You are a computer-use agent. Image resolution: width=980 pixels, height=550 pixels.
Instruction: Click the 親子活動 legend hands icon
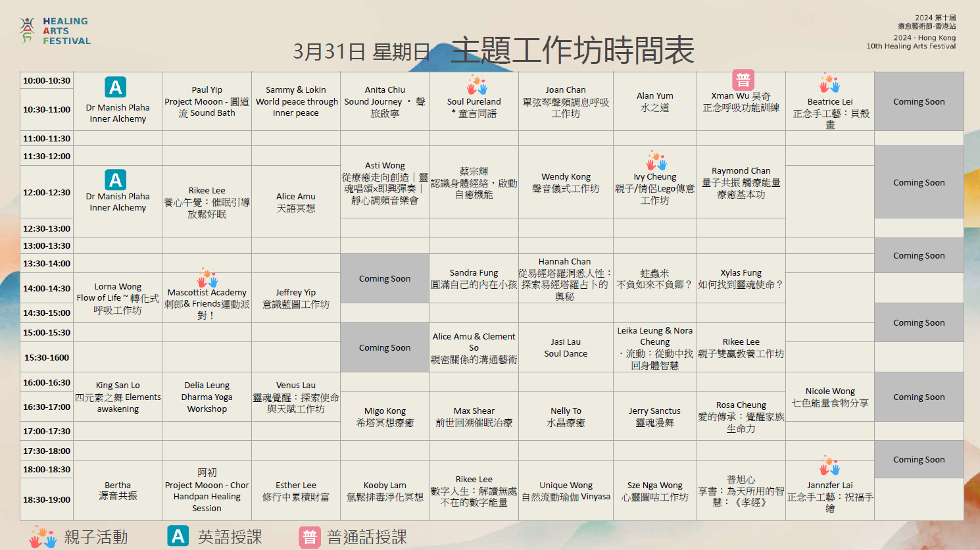pyautogui.click(x=43, y=537)
